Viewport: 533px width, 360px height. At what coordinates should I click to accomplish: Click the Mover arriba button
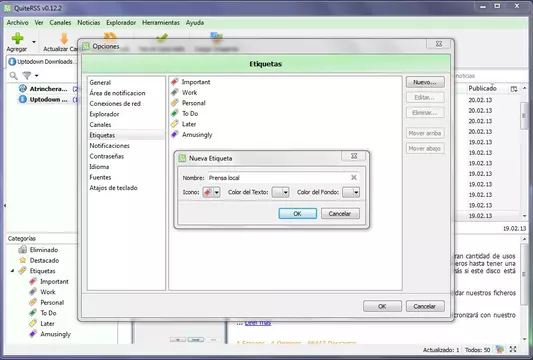click(x=425, y=133)
